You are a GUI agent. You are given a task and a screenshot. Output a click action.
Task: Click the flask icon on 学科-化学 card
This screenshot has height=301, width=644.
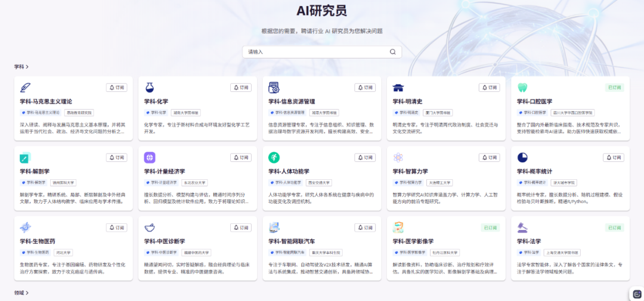150,88
